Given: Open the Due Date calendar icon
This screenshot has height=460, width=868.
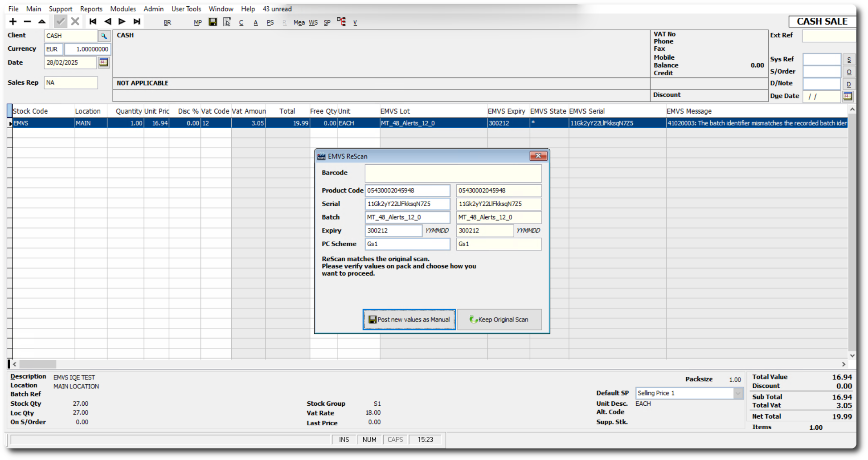Looking at the screenshot, I should click(x=848, y=96).
